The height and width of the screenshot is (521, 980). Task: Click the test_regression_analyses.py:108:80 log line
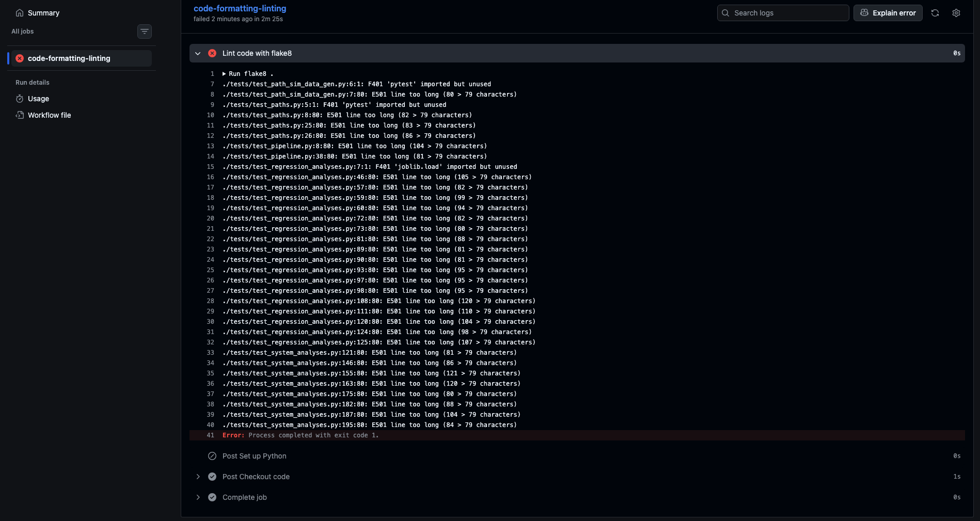[379, 301]
